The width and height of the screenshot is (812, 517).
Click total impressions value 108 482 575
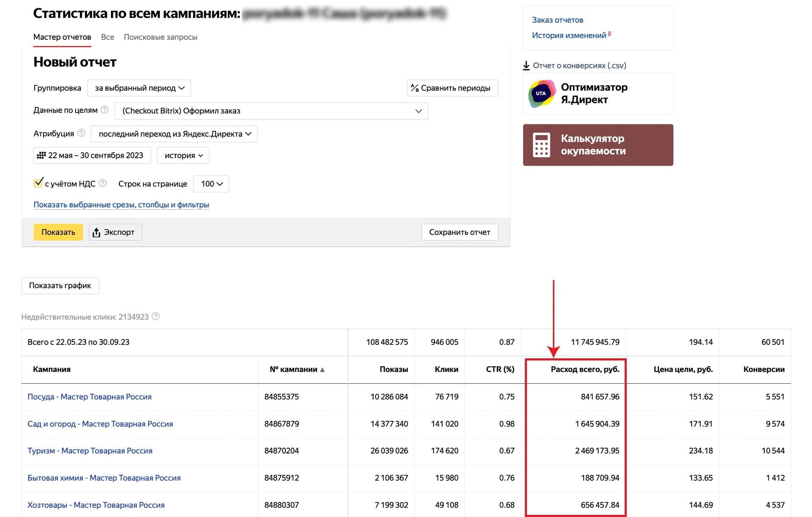click(x=387, y=342)
